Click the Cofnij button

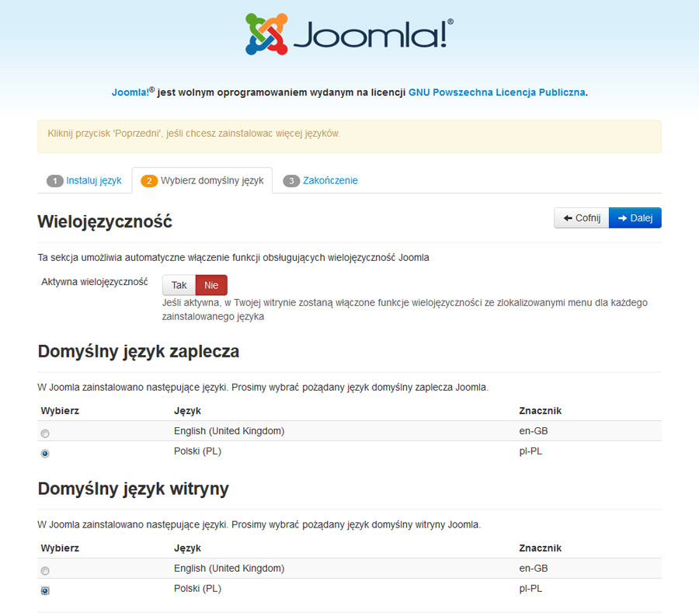click(x=582, y=218)
